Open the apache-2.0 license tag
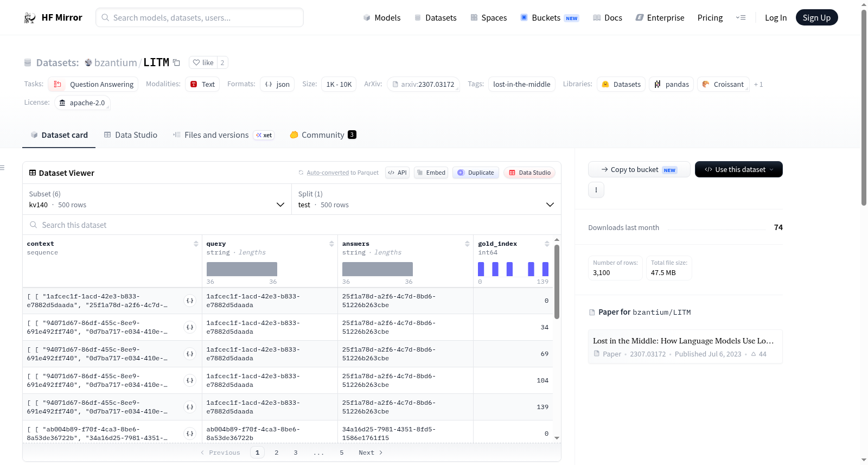Viewport: 868px width, 465px height. point(82,103)
